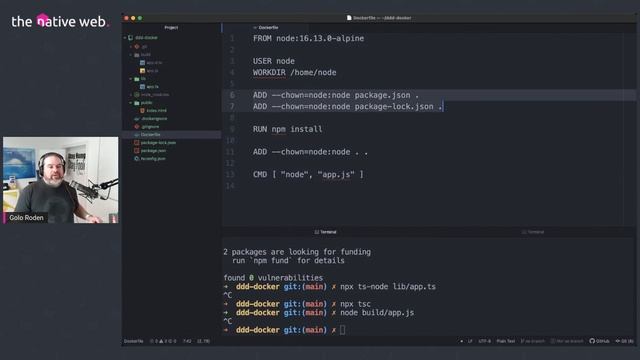Collapse the build folder in project tree

[x=131, y=55]
